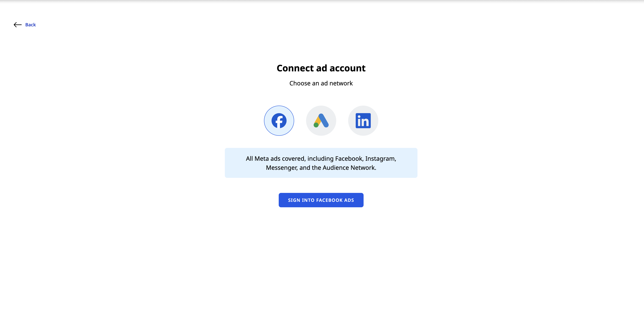Viewport: 644px width, 330px height.
Task: Click the left-pointing back arrow icon
Action: click(17, 24)
